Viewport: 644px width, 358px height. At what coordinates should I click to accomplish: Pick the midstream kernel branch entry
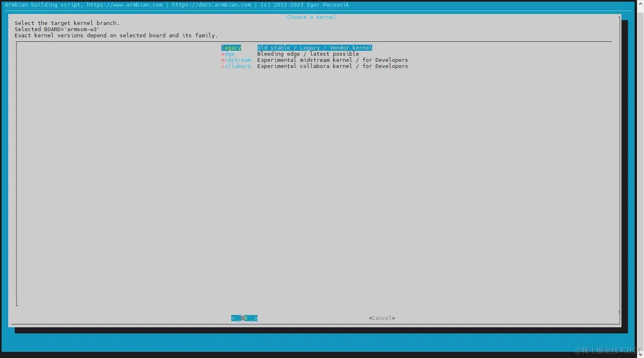point(236,60)
